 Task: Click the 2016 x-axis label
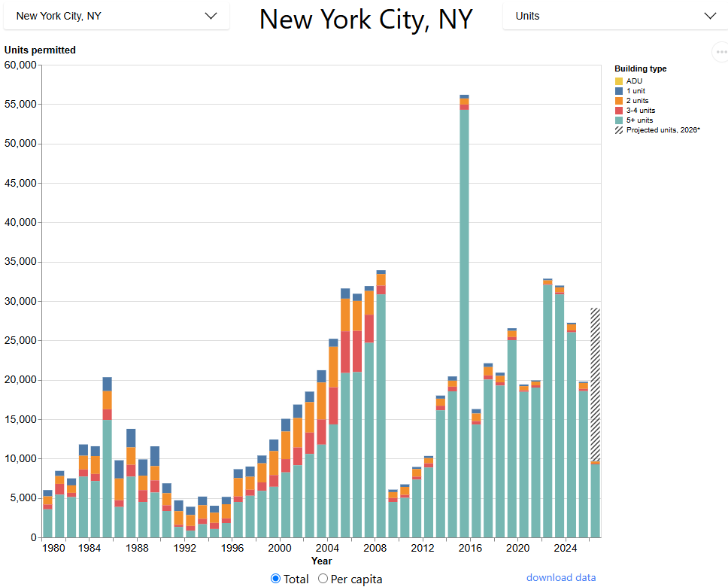[x=470, y=548]
